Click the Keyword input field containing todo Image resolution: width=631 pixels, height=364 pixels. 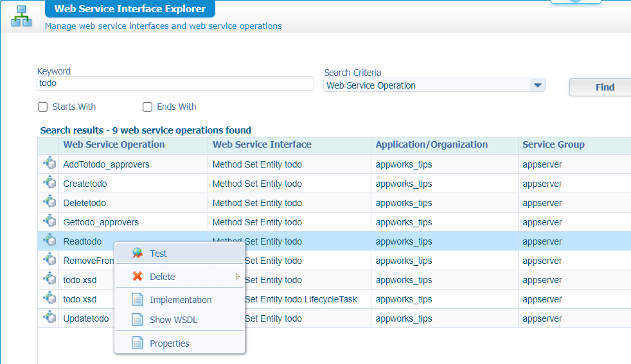[175, 83]
